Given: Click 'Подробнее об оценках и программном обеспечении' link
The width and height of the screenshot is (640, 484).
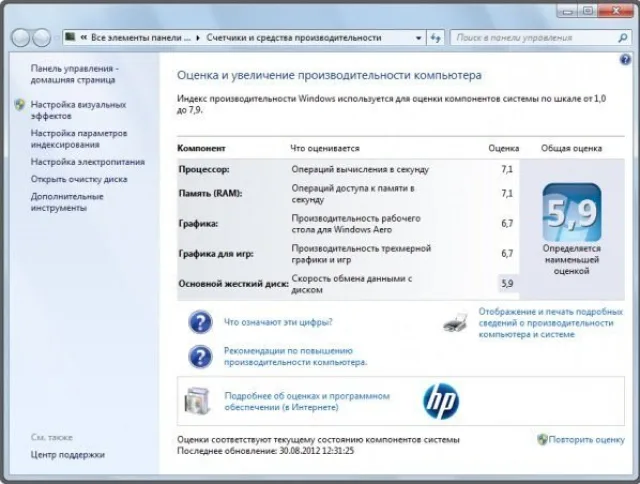Looking at the screenshot, I should pos(307,402).
